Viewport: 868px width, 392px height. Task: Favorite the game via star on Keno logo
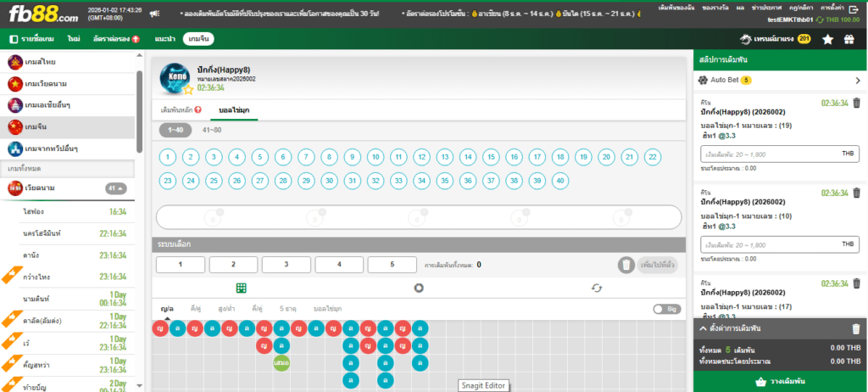(x=188, y=89)
